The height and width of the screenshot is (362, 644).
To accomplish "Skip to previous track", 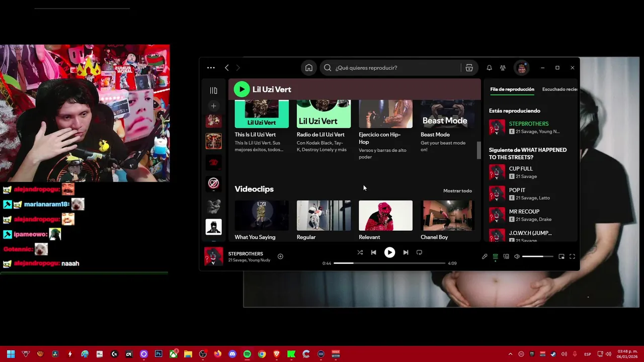I will click(x=373, y=252).
